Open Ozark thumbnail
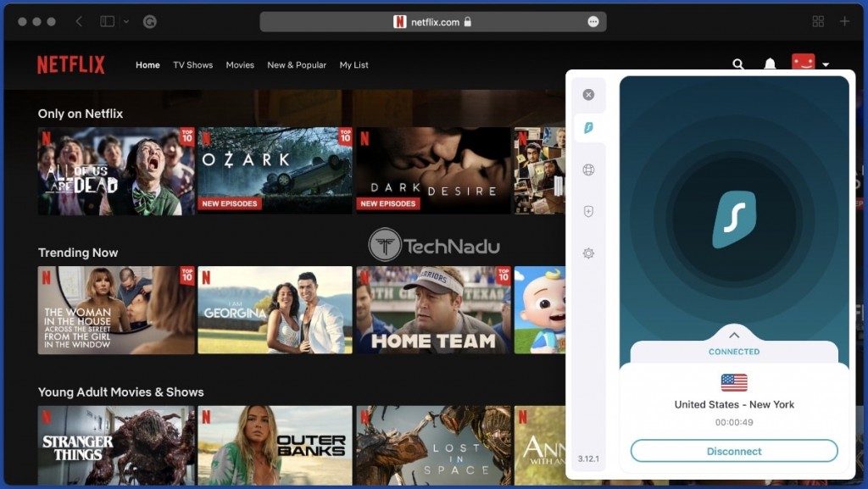The width and height of the screenshot is (868, 489). coord(275,171)
